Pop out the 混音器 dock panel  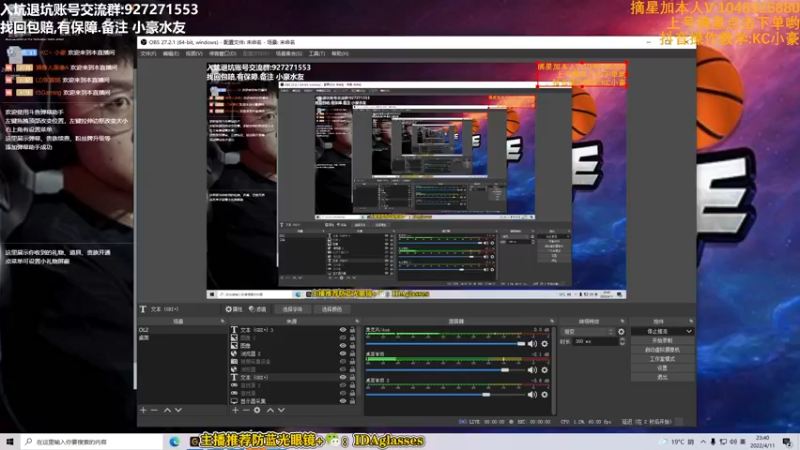[x=552, y=321]
